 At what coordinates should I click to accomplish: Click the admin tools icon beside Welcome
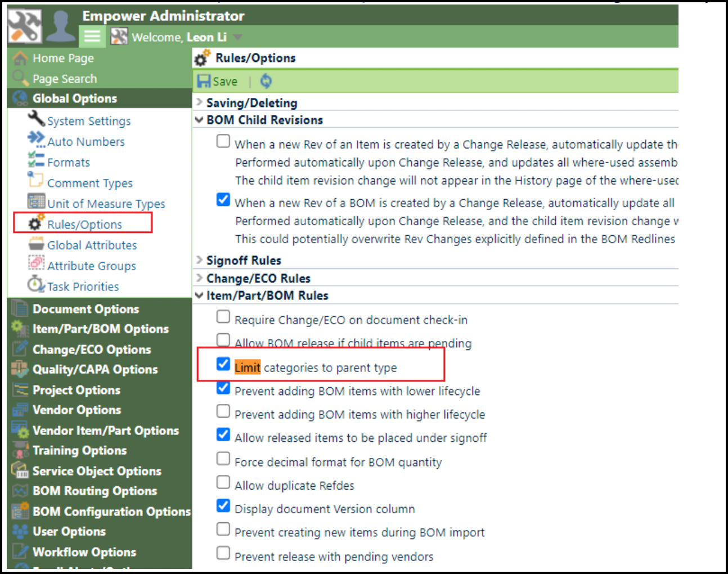[119, 37]
